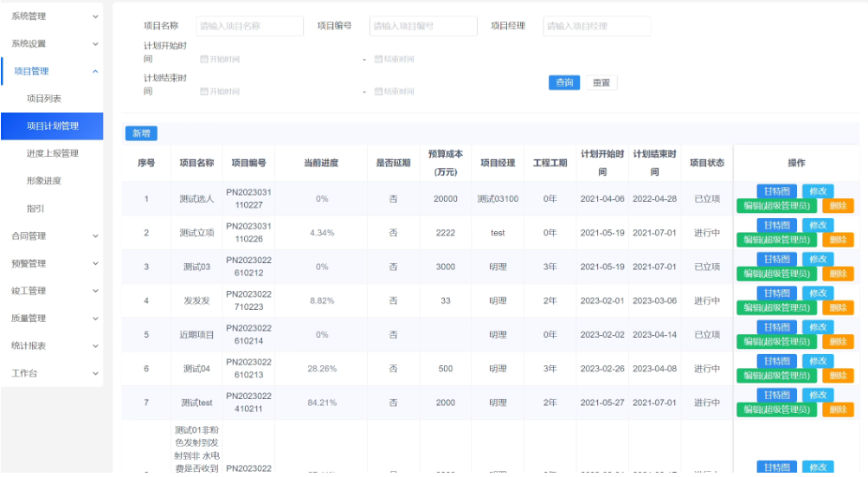The height and width of the screenshot is (477, 868).
Task: Expand the 系统设置 menu chevron
Action: click(95, 44)
